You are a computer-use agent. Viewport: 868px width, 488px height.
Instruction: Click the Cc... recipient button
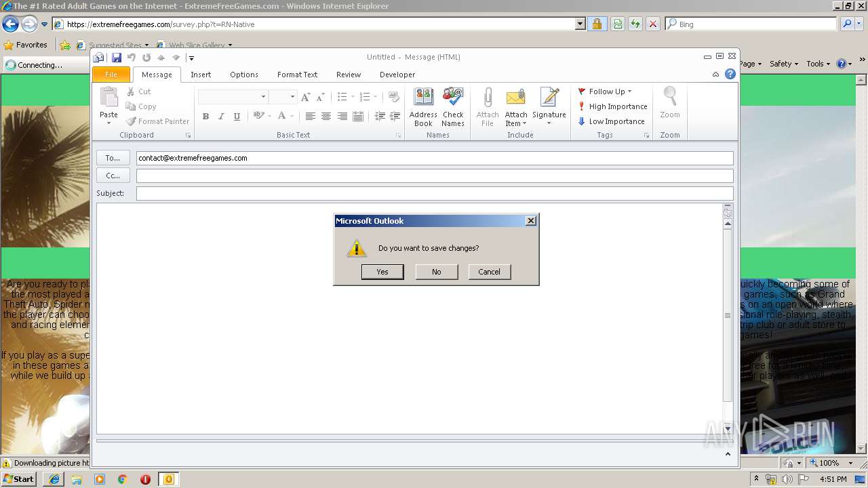click(x=113, y=176)
